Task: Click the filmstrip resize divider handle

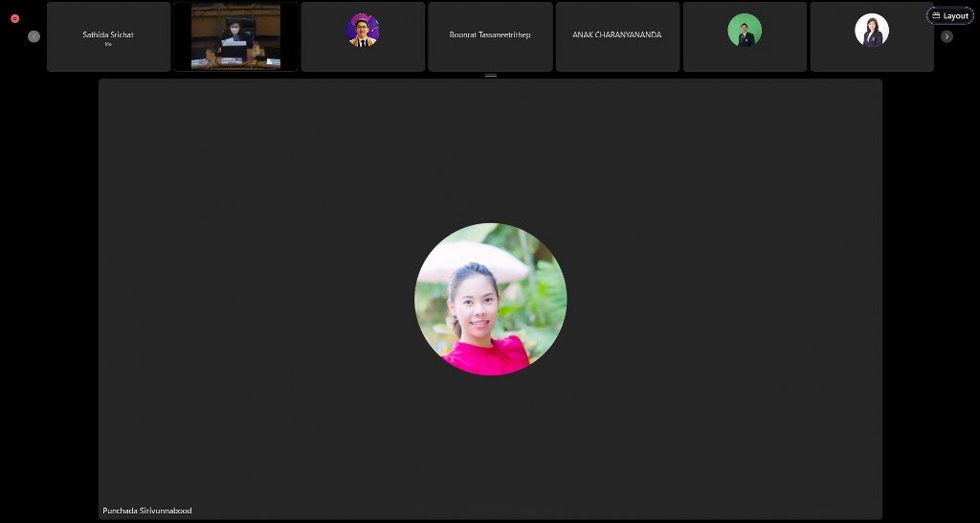Action: click(491, 75)
